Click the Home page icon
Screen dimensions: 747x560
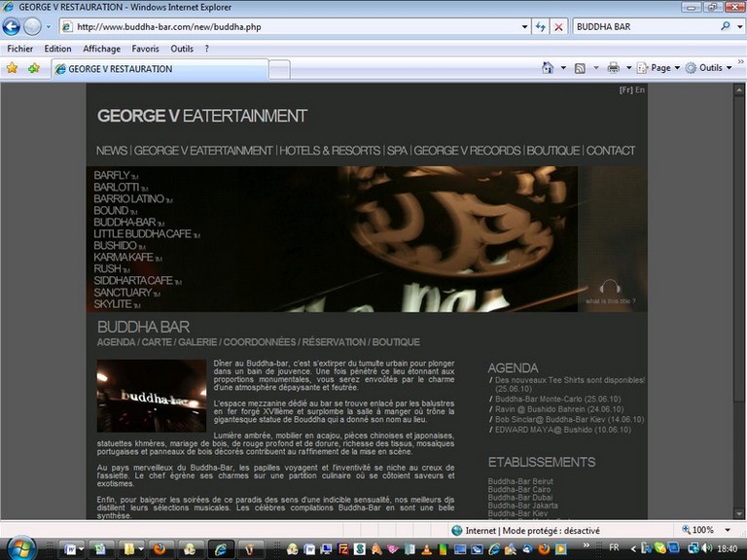[x=548, y=68]
